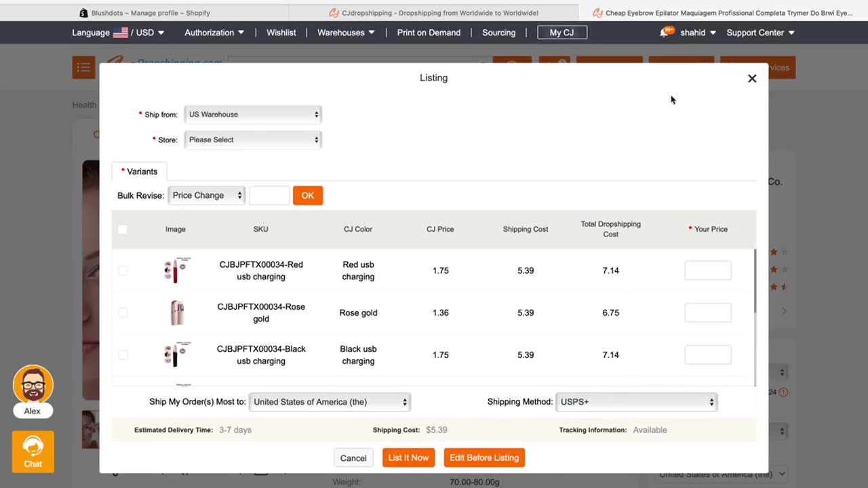
Task: Click the List It Now button
Action: tap(408, 458)
